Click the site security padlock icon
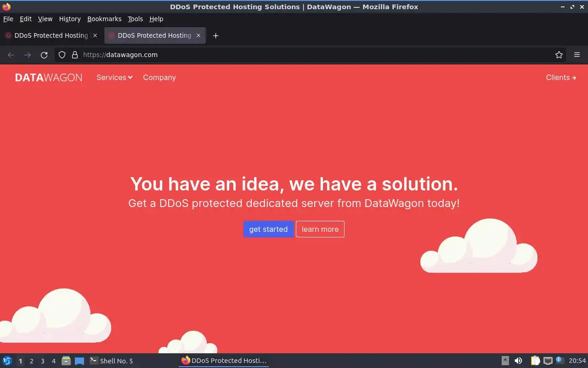 [75, 55]
